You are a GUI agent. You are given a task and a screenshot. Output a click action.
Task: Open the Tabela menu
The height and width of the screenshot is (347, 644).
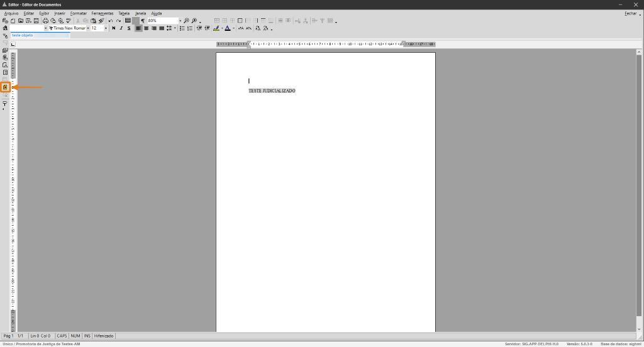pos(124,14)
